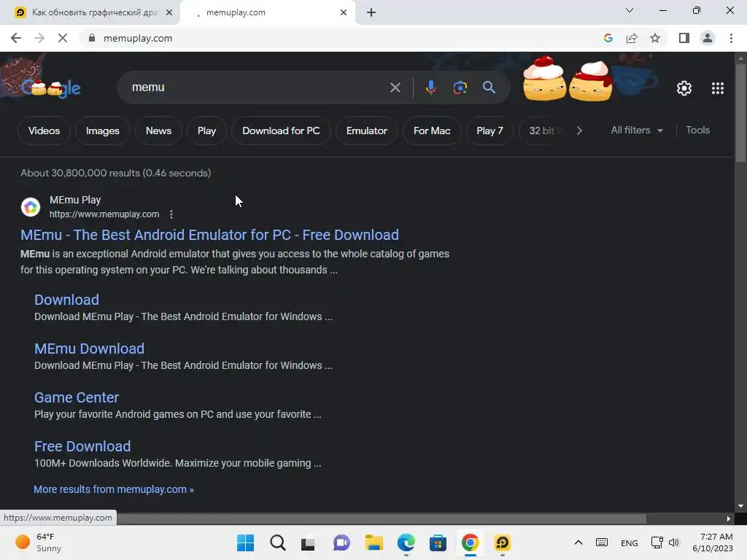Select Download for PC chip
The image size is (747, 560).
(x=281, y=131)
